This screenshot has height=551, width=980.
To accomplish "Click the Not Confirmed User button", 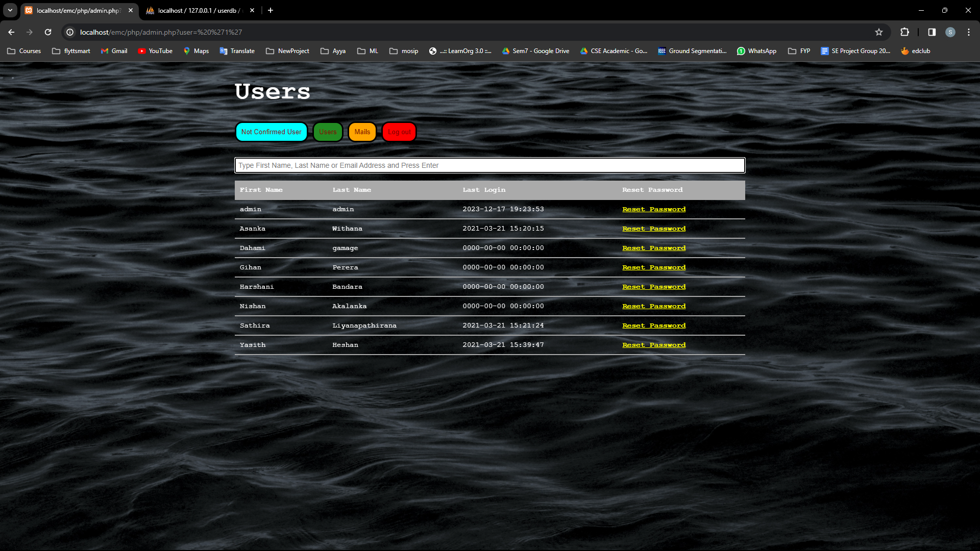I will [x=272, y=132].
